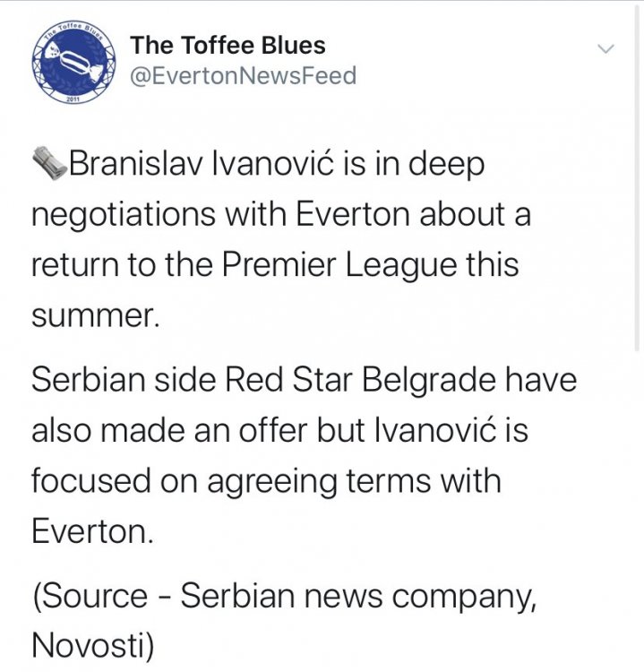Image resolution: width=644 pixels, height=672 pixels.
Task: Click the word "Novosti)"
Action: [x=93, y=645]
